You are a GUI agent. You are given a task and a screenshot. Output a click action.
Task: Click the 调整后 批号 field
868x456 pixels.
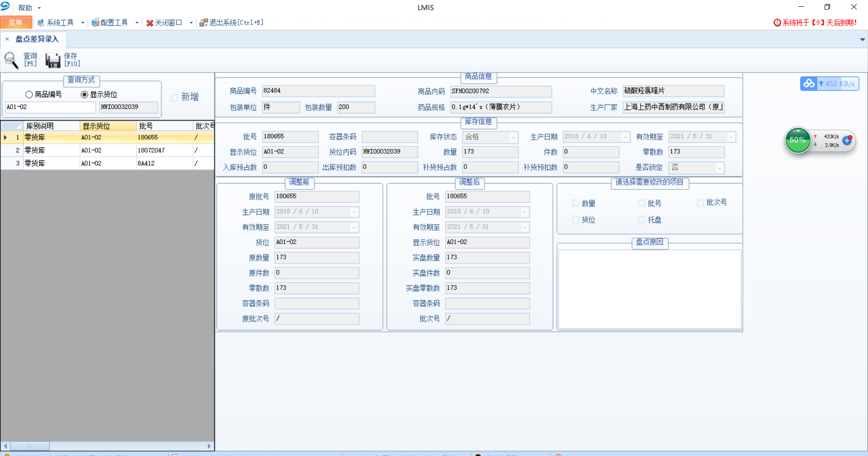pyautogui.click(x=487, y=197)
